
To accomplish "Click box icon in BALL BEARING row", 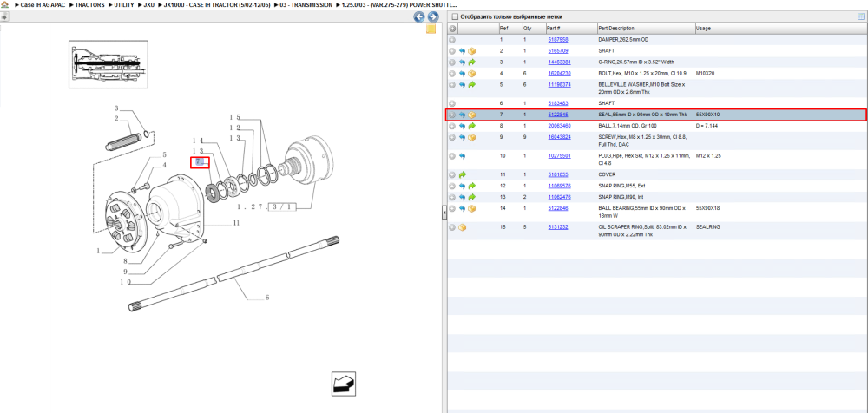I will 471,208.
